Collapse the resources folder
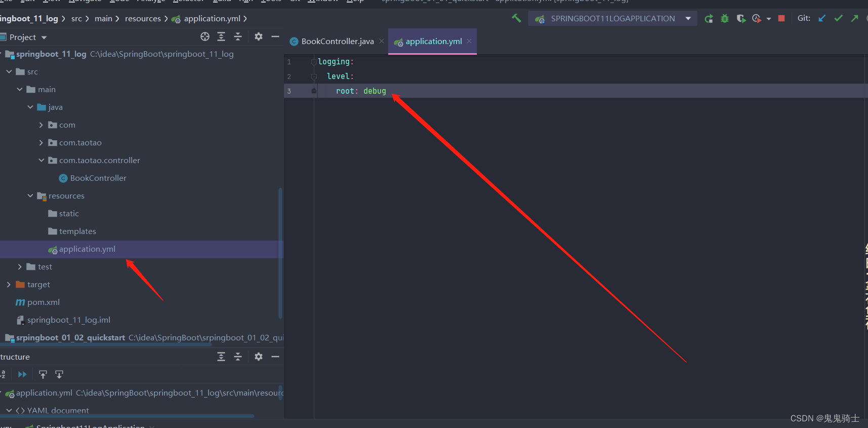The height and width of the screenshot is (428, 868). point(30,196)
